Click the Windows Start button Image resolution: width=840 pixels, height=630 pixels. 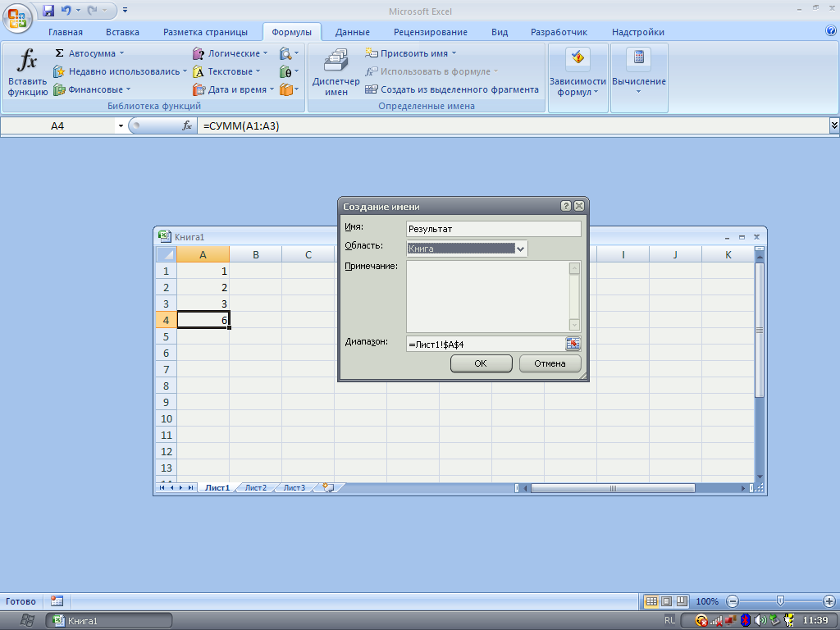[27, 620]
